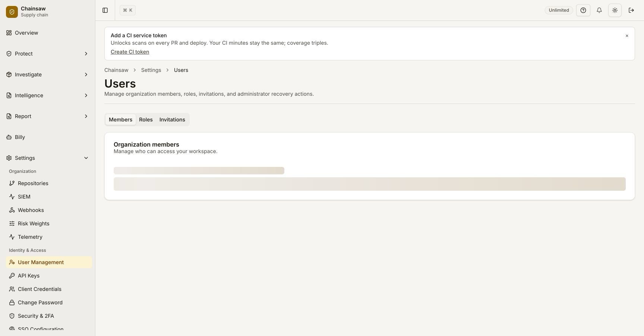
Task: Open Billy robot icon
Action: pos(9,137)
